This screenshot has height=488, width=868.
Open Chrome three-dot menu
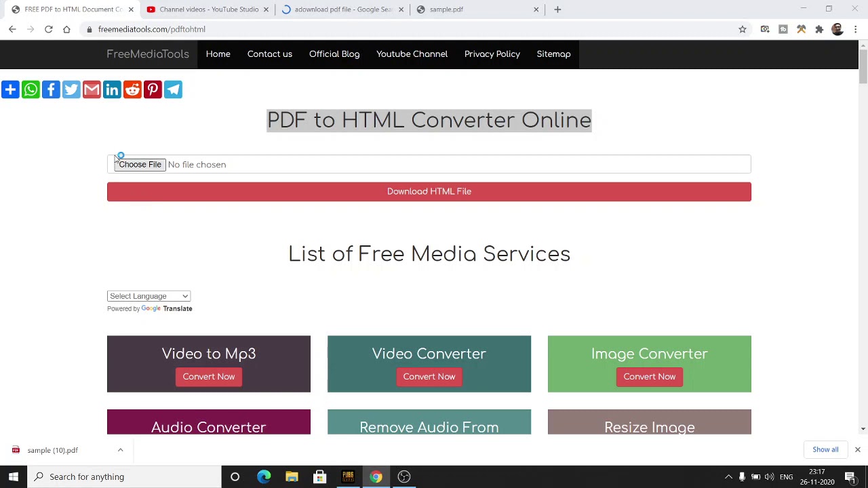pos(856,29)
